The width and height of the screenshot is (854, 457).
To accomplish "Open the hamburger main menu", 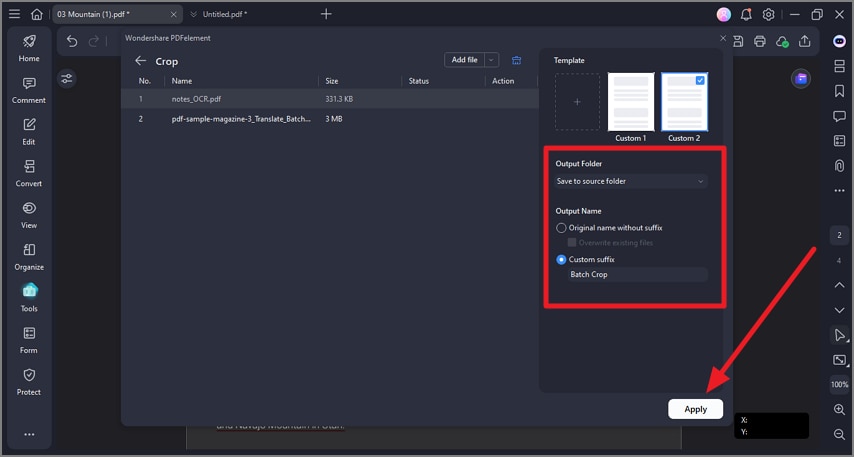I will [14, 14].
